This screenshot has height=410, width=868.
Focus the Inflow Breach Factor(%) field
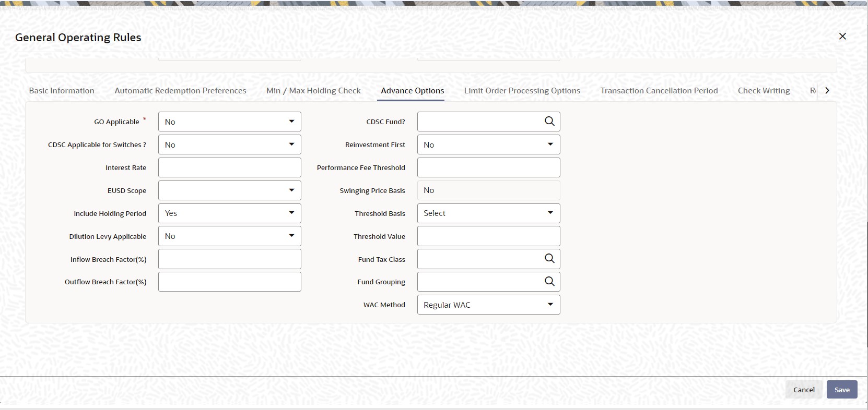[x=230, y=259]
